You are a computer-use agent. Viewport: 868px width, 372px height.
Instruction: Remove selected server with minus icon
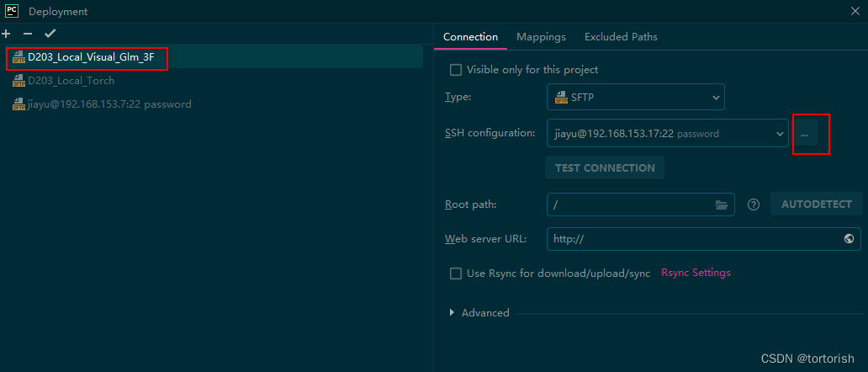point(28,34)
